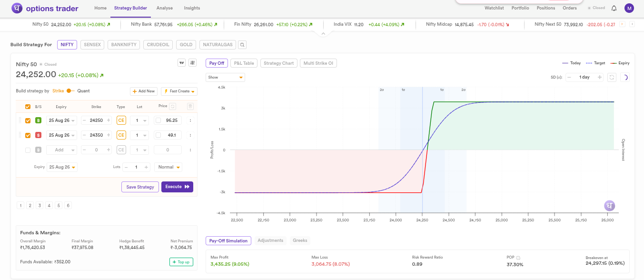The width and height of the screenshot is (644, 280).
Task: Open the bottom Expiry 25 Aug 26 dropdown
Action: point(62,167)
